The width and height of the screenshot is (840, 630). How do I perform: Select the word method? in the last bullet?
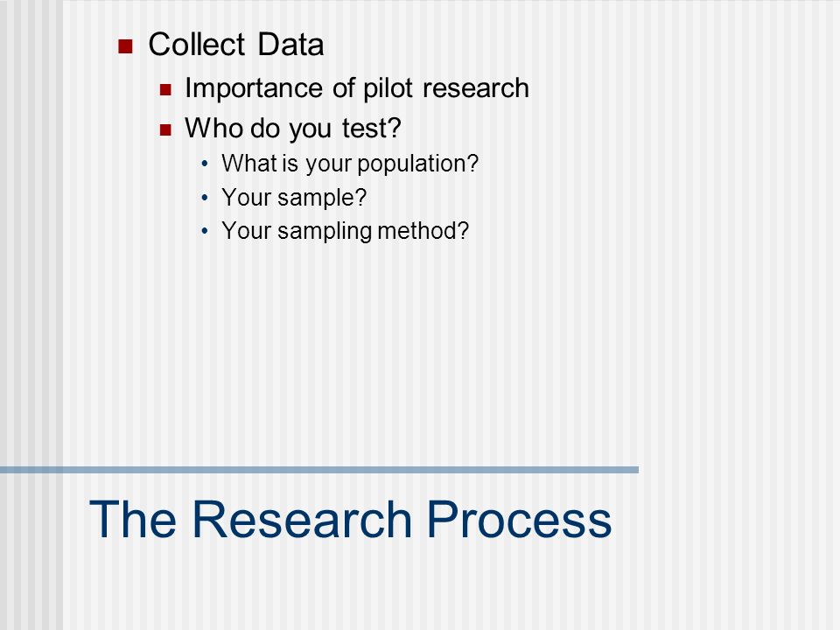pos(423,231)
